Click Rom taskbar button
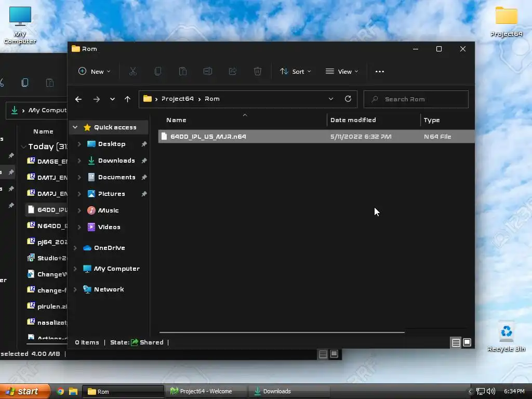Image resolution: width=532 pixels, height=399 pixels. point(123,391)
